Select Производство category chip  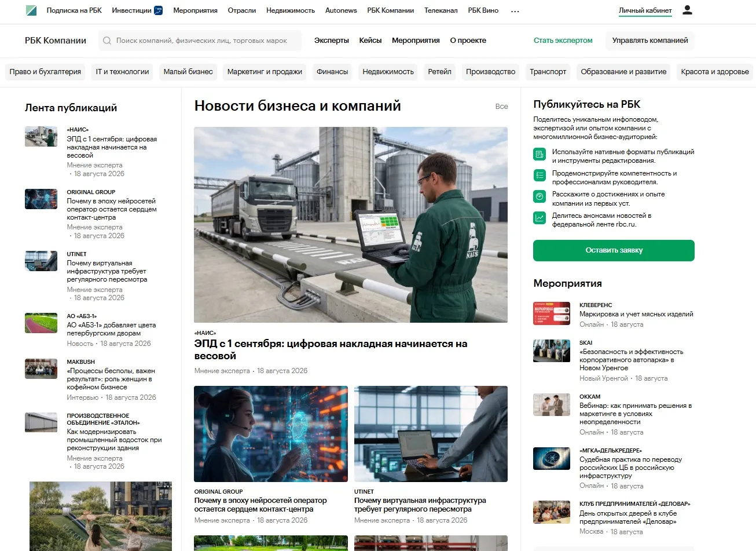click(x=490, y=72)
